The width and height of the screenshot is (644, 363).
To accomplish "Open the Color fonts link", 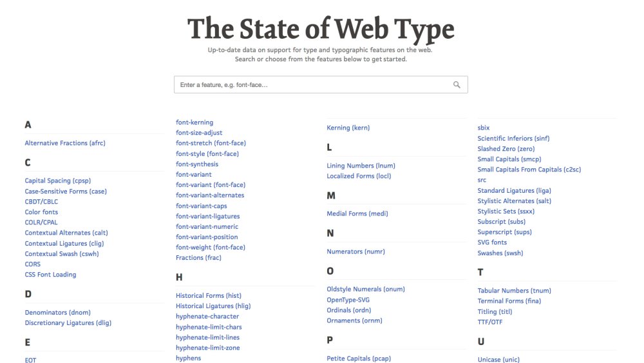I will point(41,212).
